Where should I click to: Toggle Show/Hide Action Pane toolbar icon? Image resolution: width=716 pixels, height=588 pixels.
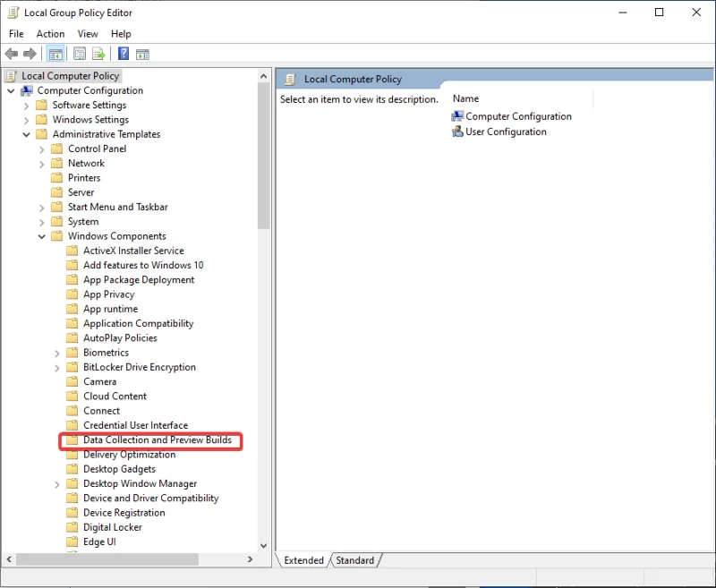[x=142, y=54]
